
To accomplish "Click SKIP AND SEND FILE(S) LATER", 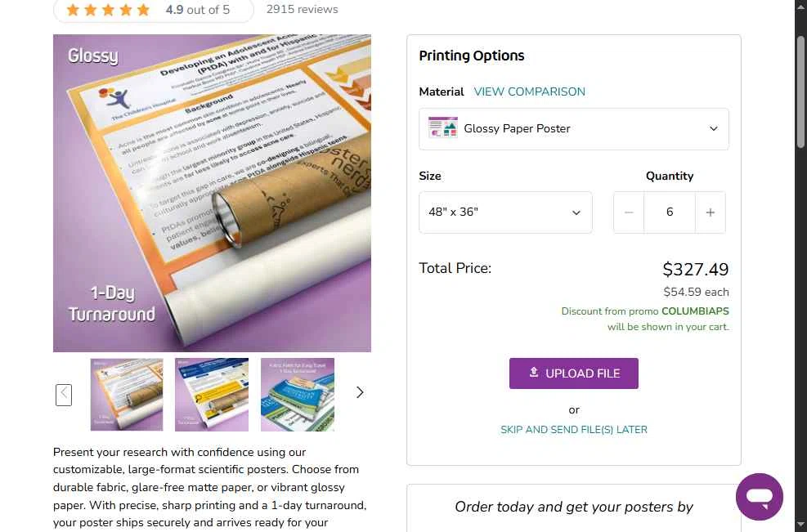I will pos(574,429).
